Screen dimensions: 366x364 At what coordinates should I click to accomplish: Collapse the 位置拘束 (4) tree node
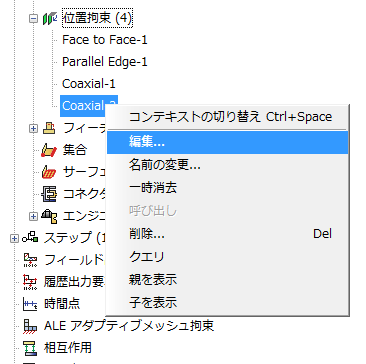(x=33, y=18)
